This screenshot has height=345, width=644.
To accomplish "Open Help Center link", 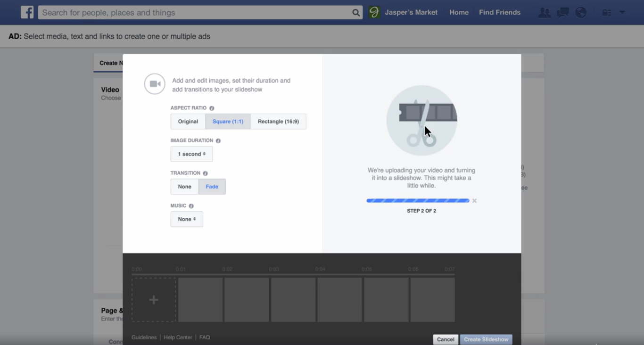I will tap(178, 337).
